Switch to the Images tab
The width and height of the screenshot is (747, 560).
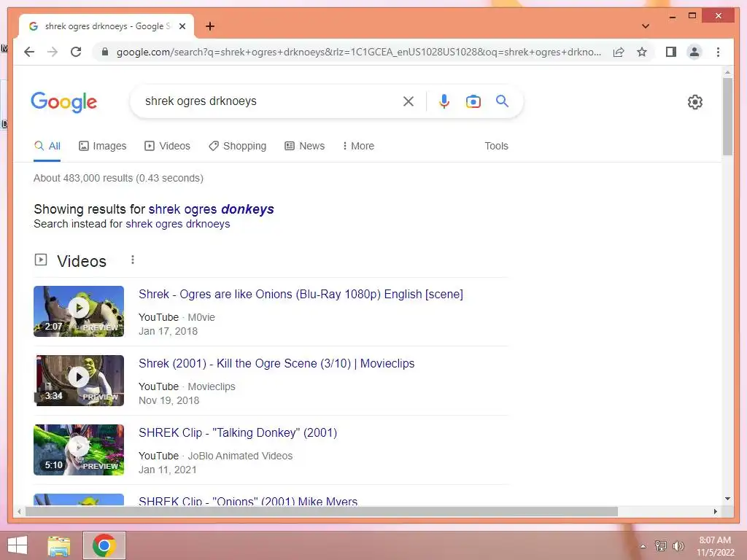click(102, 146)
